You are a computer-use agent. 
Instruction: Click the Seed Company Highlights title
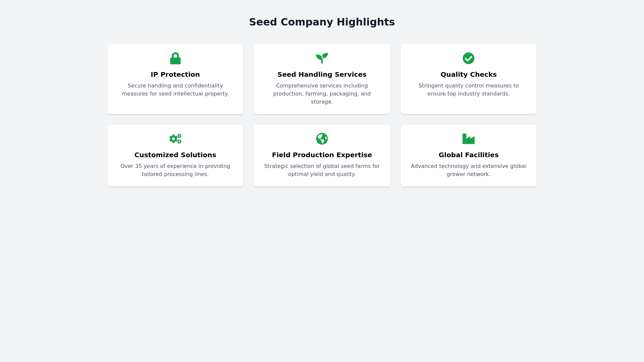322,22
